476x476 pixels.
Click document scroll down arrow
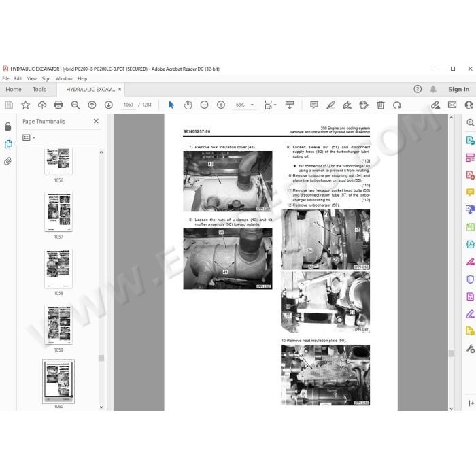(x=452, y=409)
